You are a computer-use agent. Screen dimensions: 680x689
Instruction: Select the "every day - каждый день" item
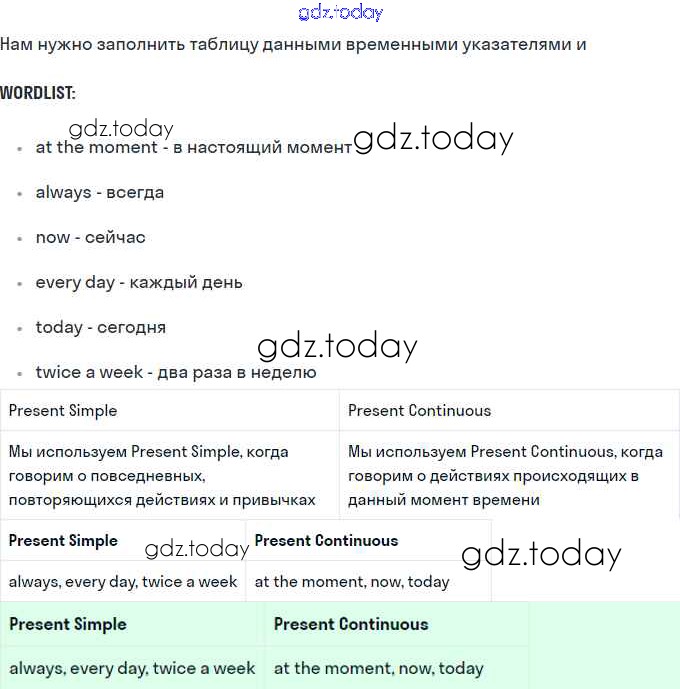click(138, 282)
